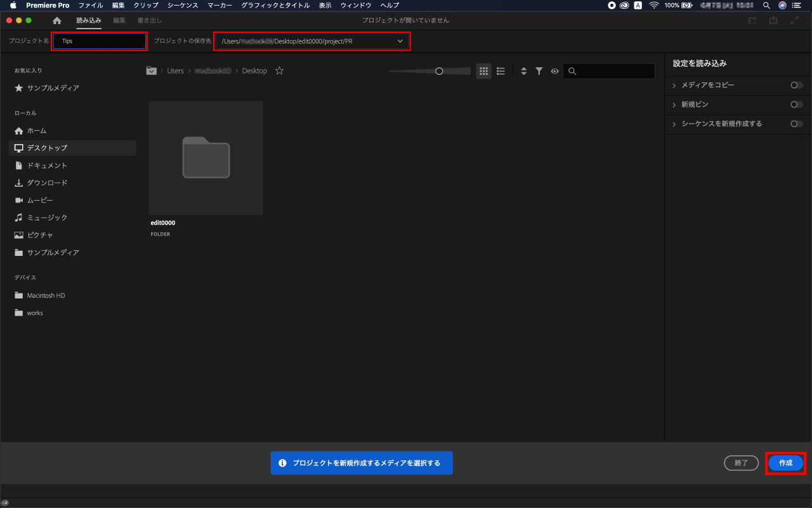Image resolution: width=812 pixels, height=508 pixels.
Task: Switch to grid thumbnail view
Action: tap(483, 71)
